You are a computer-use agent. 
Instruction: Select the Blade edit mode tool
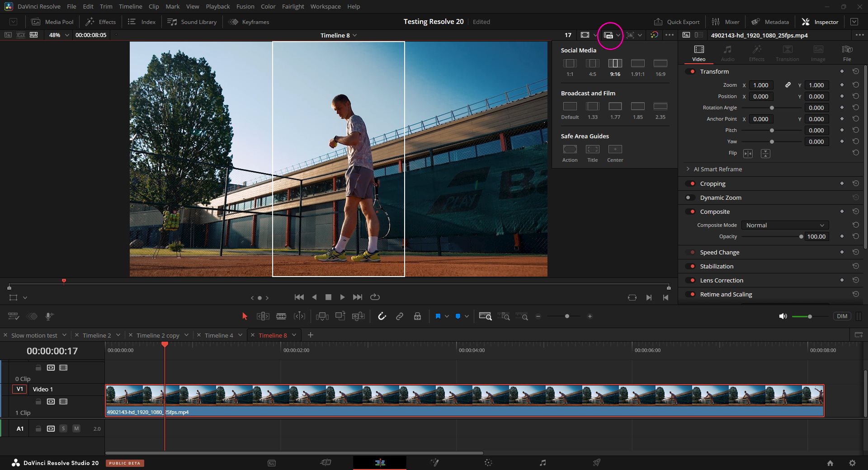tap(281, 316)
